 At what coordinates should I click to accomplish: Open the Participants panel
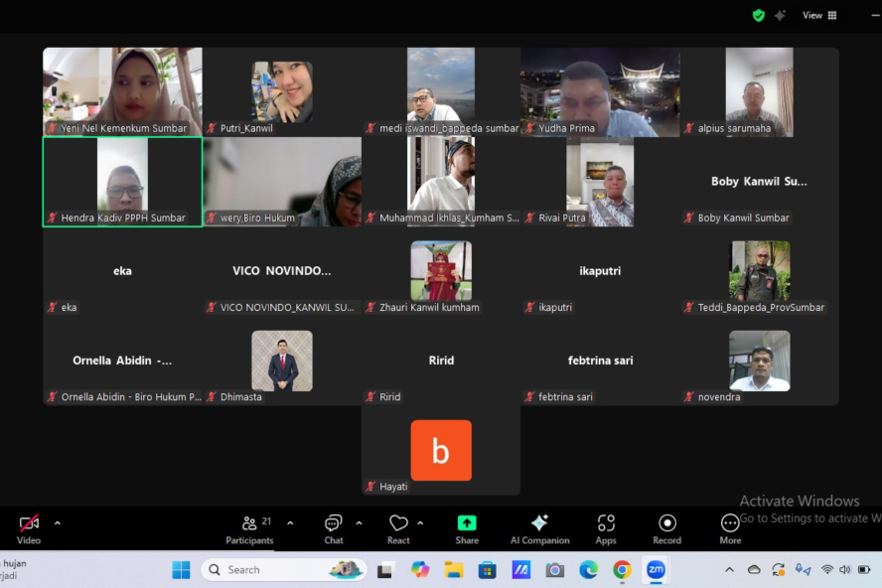tap(249, 529)
